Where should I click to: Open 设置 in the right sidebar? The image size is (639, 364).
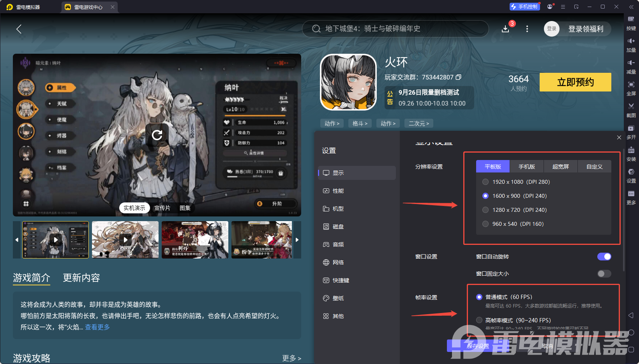pyautogui.click(x=631, y=176)
